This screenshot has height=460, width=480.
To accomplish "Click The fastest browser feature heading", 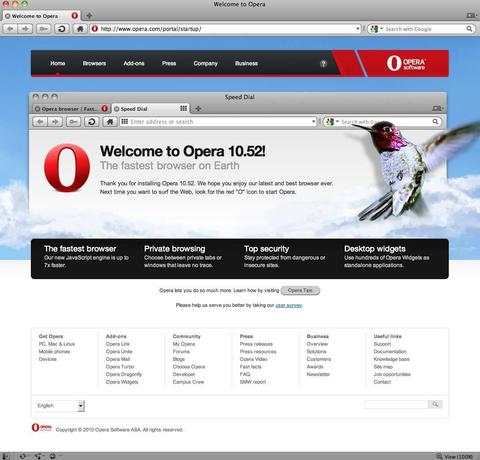I will [80, 249].
